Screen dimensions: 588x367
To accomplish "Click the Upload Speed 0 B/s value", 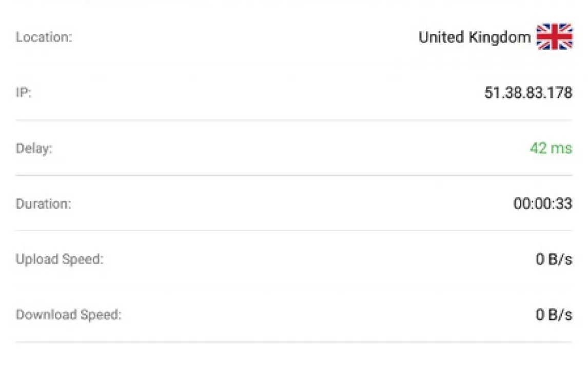I will click(554, 259).
